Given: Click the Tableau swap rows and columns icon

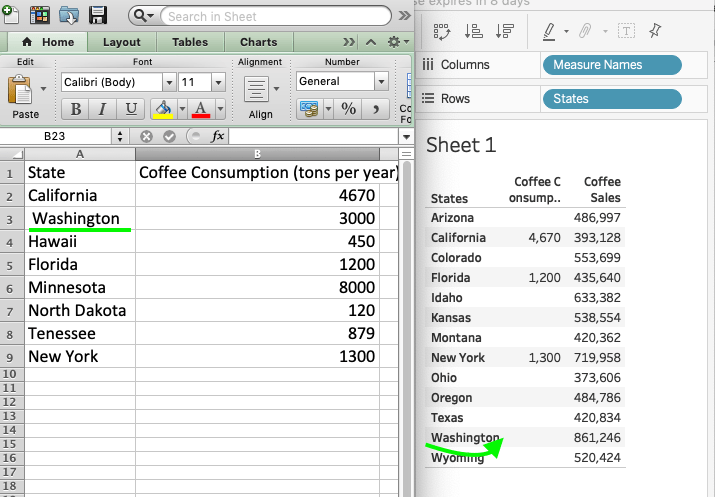Looking at the screenshot, I should pos(441,31).
